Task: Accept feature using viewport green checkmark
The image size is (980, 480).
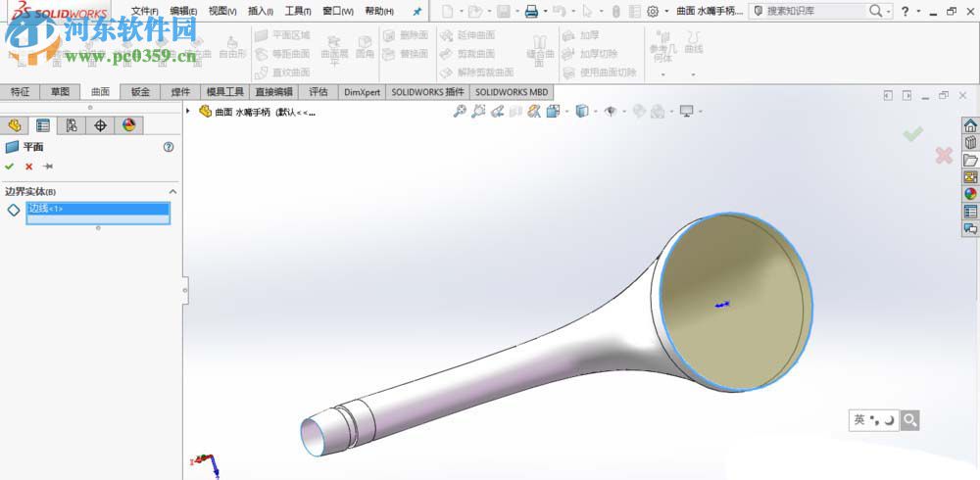Action: click(913, 134)
